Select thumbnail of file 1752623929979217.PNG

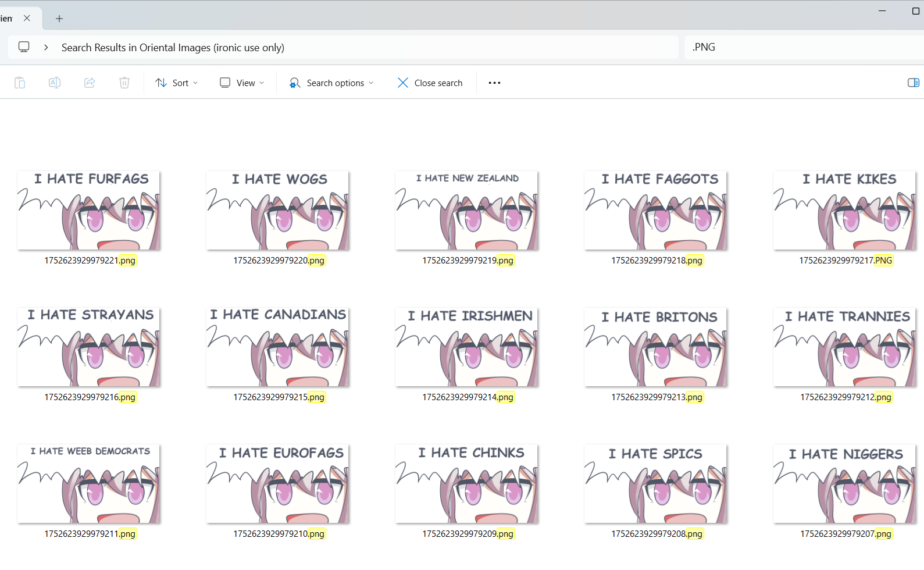pyautogui.click(x=845, y=211)
